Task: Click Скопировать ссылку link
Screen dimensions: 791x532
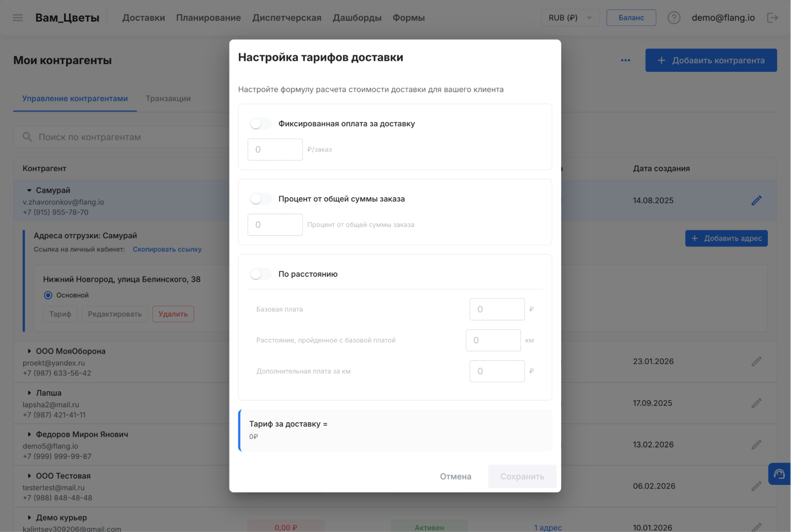Action: point(167,249)
